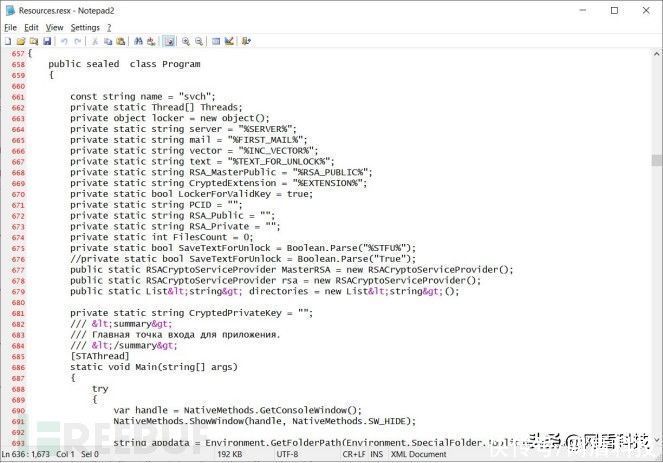Click the '[STAThread]' attribute line
The height and width of the screenshot is (463, 663).
[x=100, y=356]
